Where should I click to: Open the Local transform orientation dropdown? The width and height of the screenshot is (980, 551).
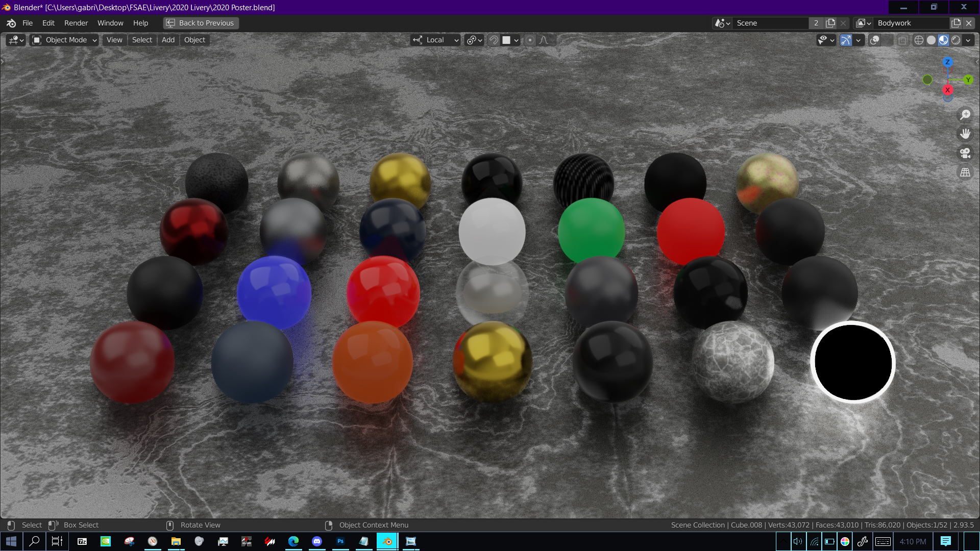[436, 40]
